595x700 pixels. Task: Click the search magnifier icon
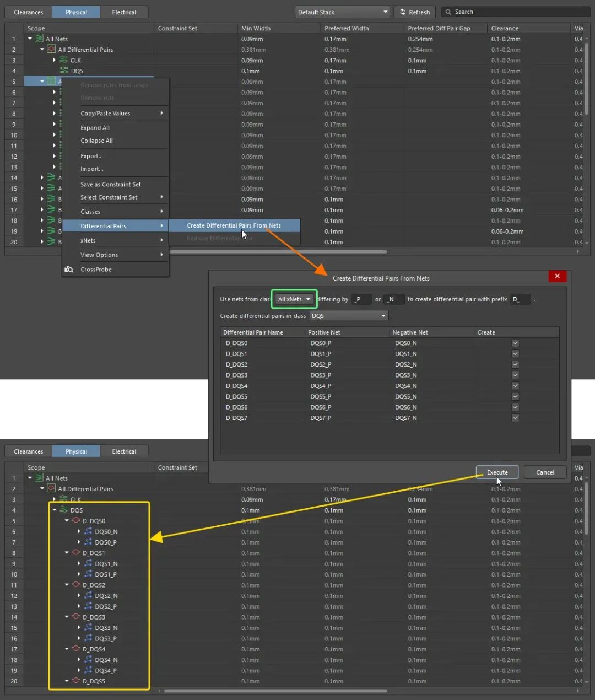[x=448, y=12]
